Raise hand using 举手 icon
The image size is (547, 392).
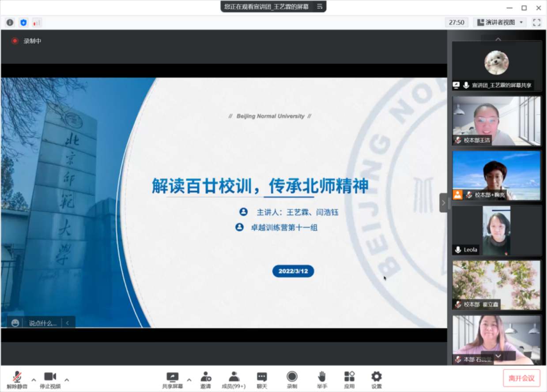(x=322, y=380)
